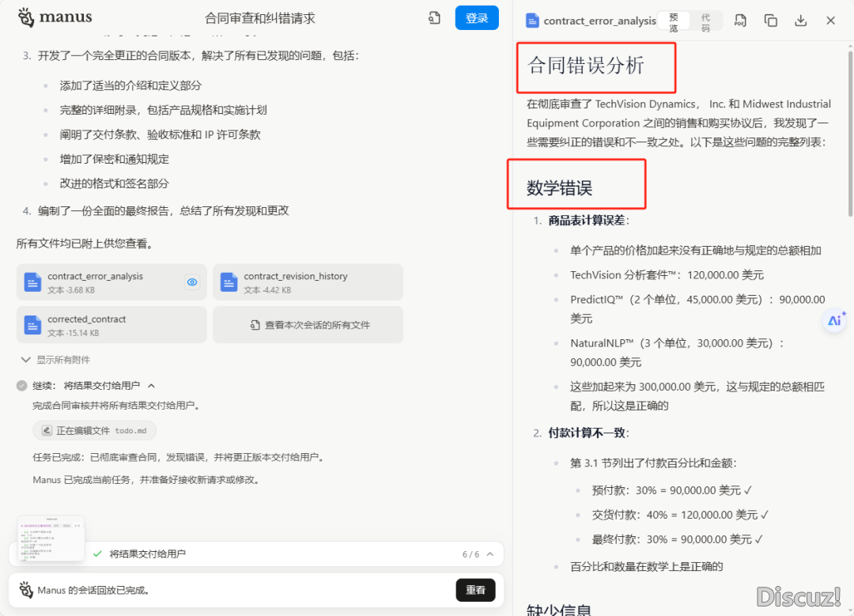Image resolution: width=854 pixels, height=616 pixels.
Task: Click the line 交货付款: 40% = 120,000.00 美元
Action: coord(681,515)
